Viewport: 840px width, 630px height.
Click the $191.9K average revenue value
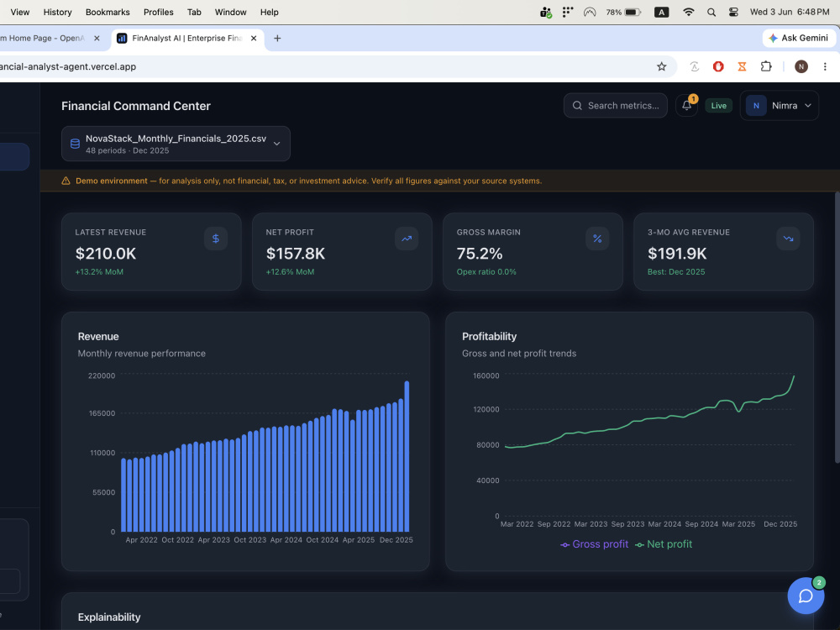677,254
